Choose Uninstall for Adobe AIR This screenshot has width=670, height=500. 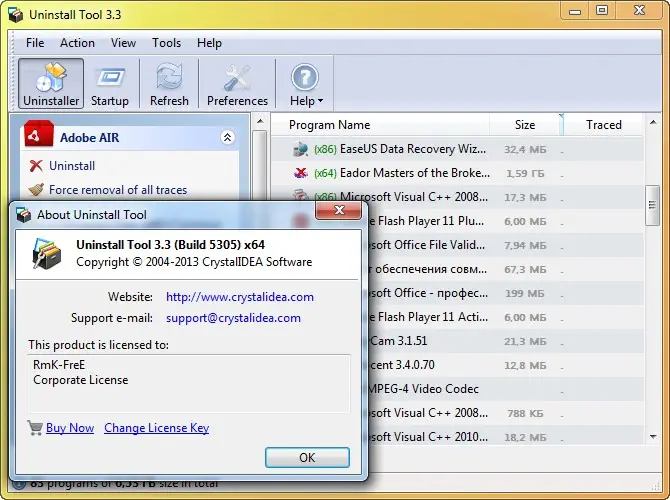[72, 166]
